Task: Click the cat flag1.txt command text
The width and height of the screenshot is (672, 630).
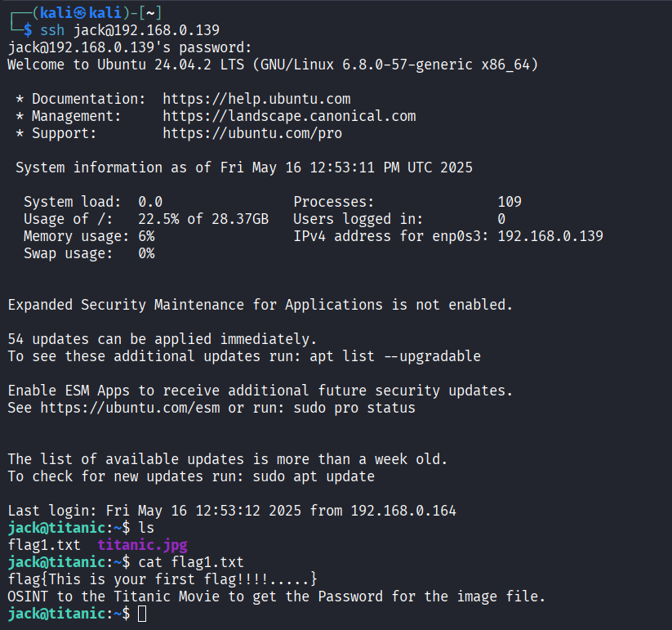Action: click(191, 562)
